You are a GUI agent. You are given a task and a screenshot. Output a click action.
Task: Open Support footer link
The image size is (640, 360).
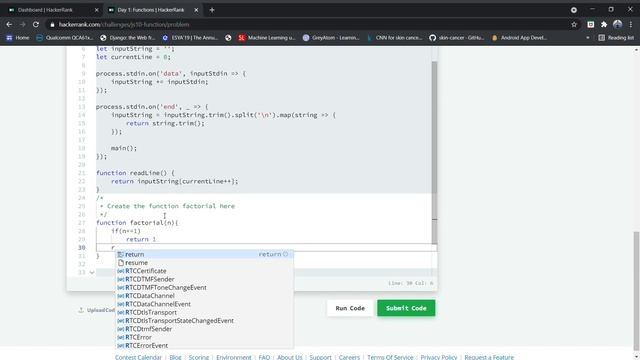320,357
